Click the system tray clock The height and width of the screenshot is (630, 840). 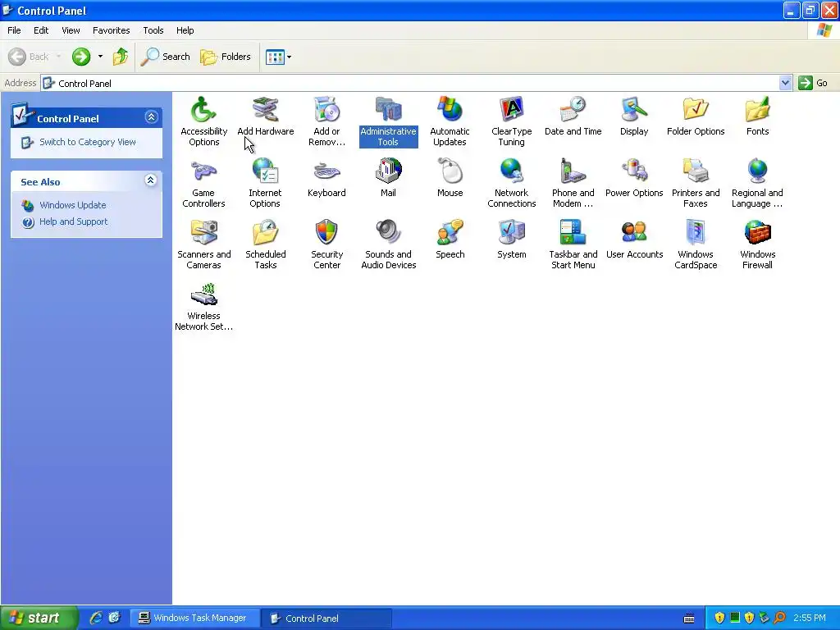(x=810, y=618)
